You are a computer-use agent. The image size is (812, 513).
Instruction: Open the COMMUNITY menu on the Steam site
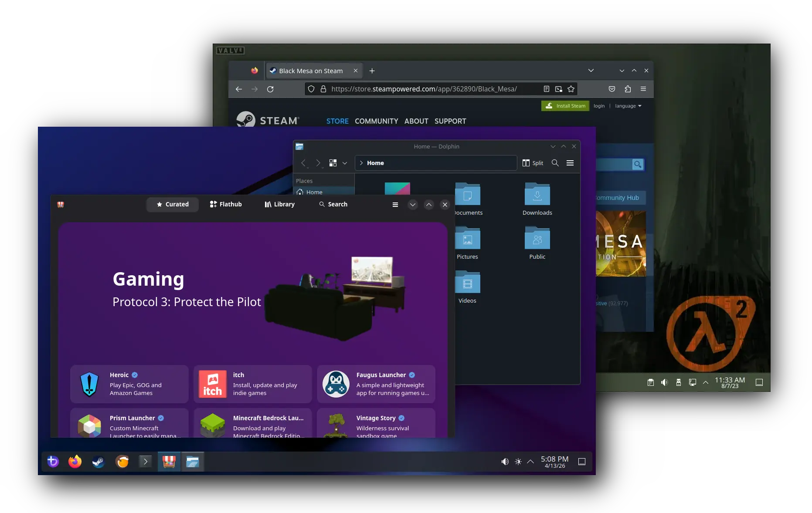click(x=376, y=121)
